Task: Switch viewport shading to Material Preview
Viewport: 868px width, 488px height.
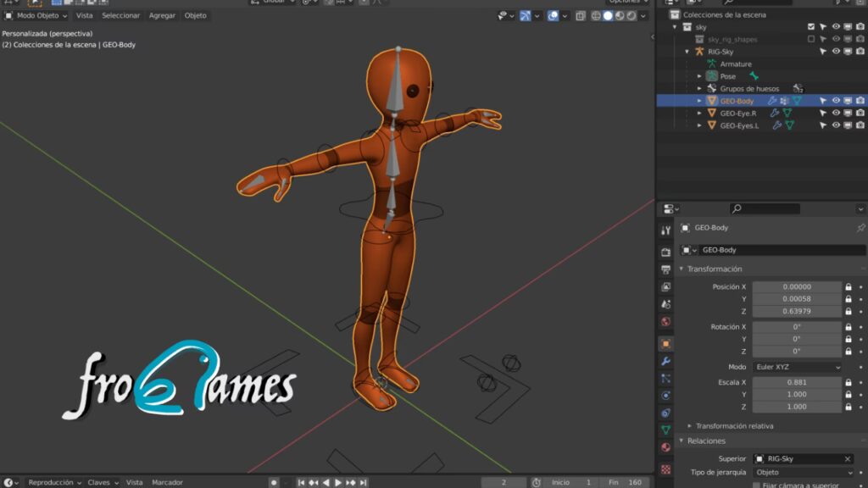Action: tap(619, 15)
